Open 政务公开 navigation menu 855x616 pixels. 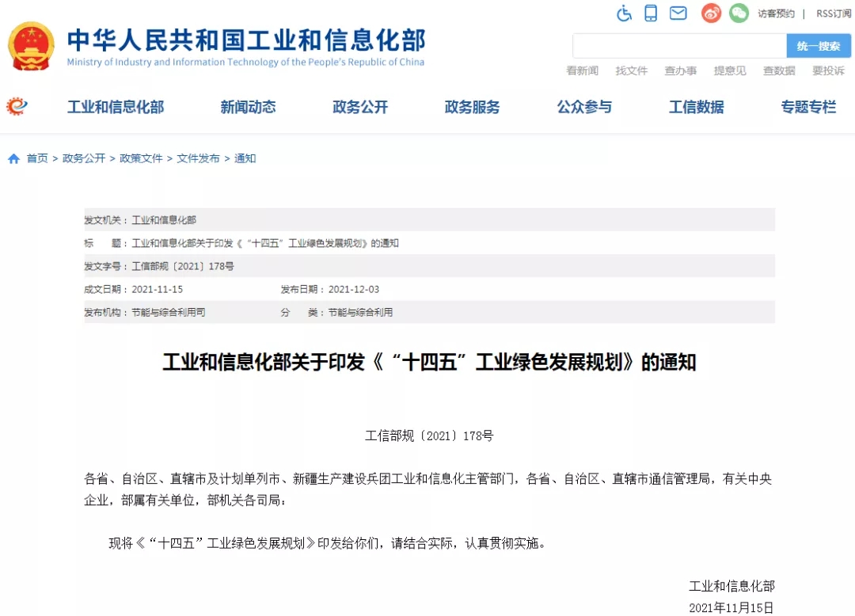pos(360,107)
